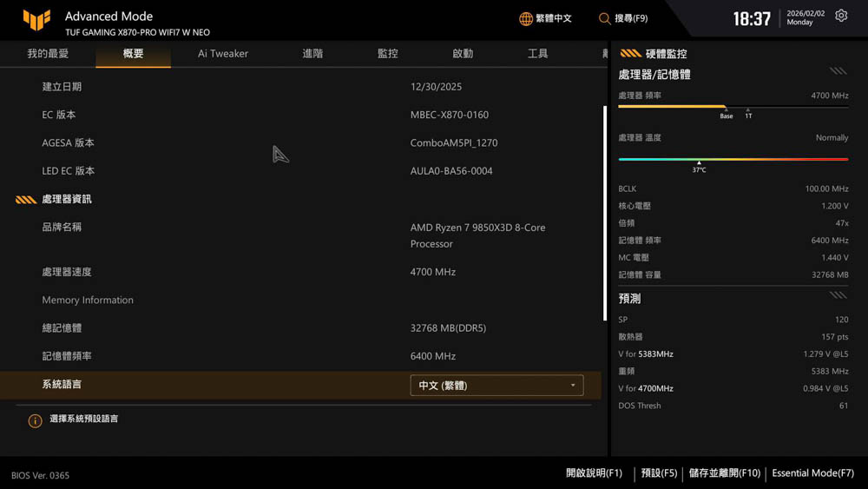Click the 處理器 頻率 frequency bar

point(733,107)
